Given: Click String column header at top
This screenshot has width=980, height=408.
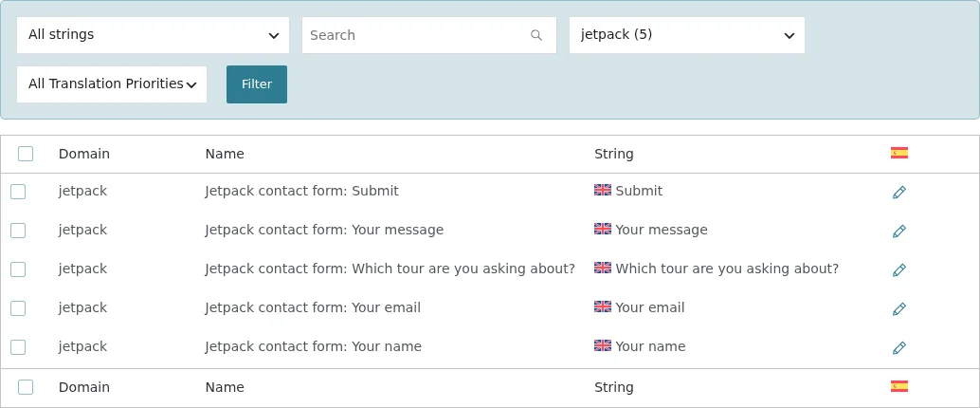Looking at the screenshot, I should pos(614,154).
